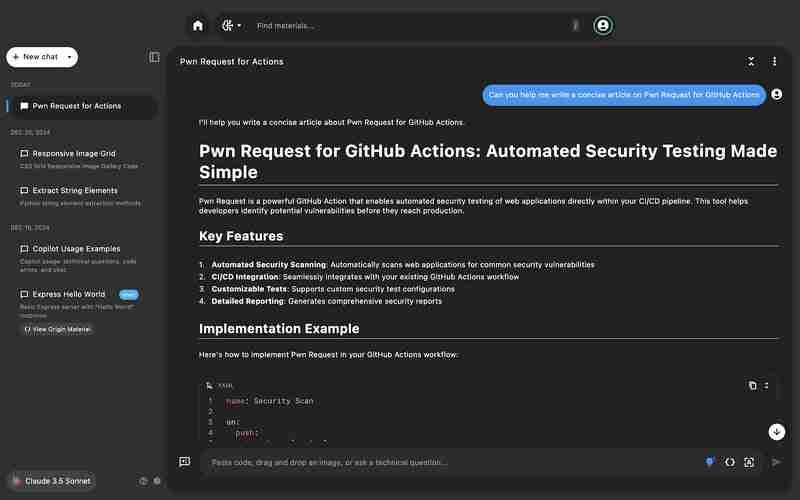
Task: Select the Responsive Image Grid chat
Action: click(75, 153)
